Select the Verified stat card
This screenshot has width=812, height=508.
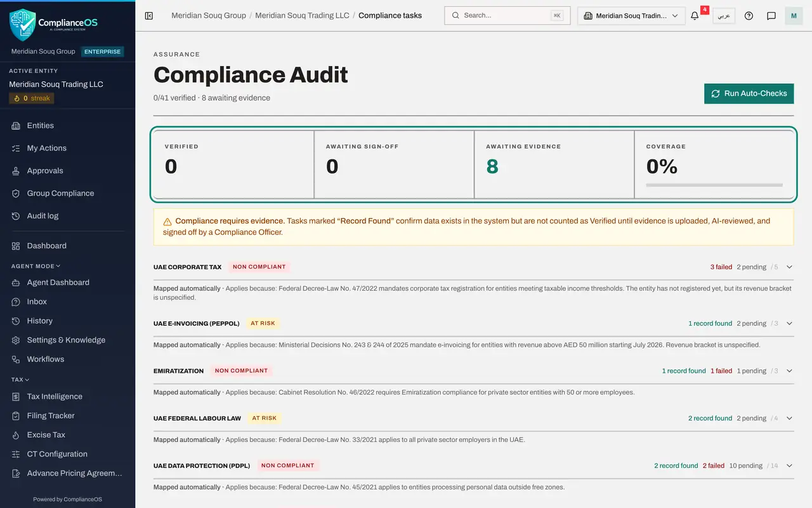pyautogui.click(x=233, y=165)
